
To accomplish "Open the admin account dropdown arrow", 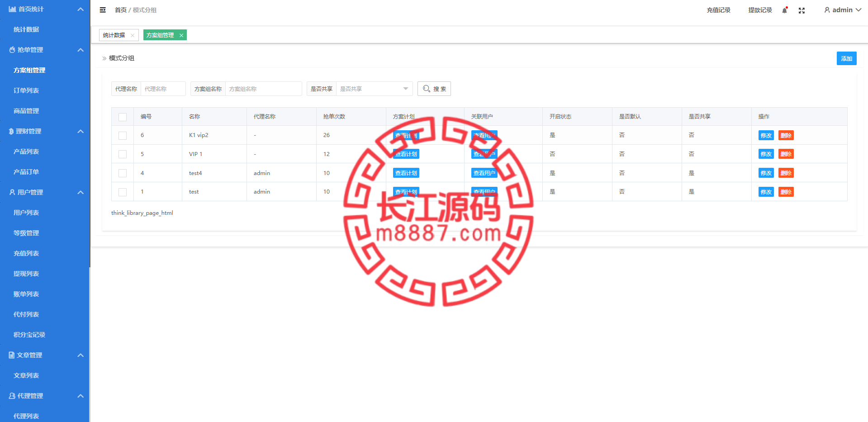I will (x=858, y=10).
